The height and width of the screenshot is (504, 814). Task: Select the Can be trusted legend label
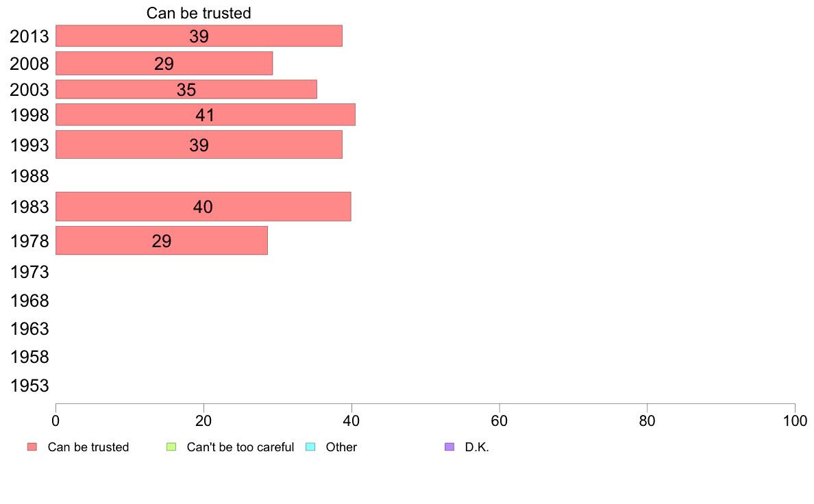[88, 447]
